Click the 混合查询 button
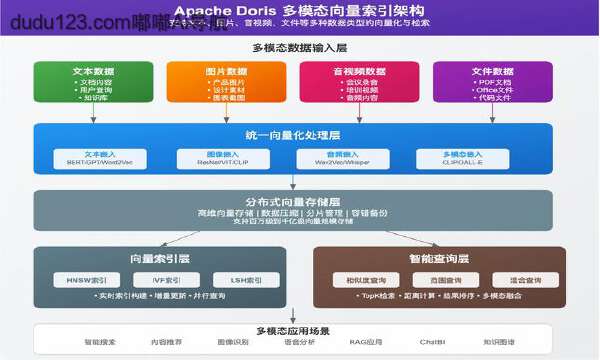Screen dimensions: 600x360 click(x=526, y=280)
